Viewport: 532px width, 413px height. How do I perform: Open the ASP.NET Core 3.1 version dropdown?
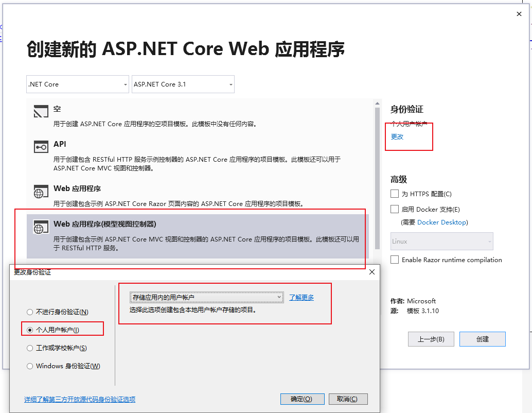pyautogui.click(x=183, y=84)
